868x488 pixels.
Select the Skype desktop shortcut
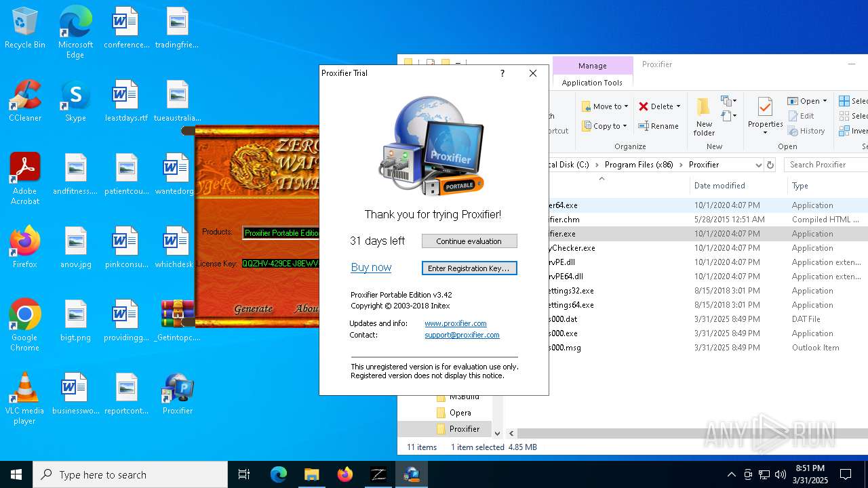tap(75, 102)
